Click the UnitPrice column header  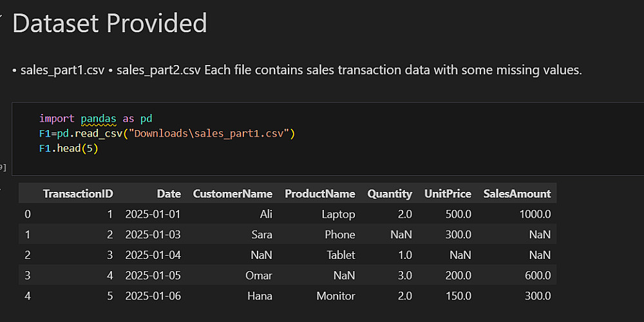click(x=448, y=194)
